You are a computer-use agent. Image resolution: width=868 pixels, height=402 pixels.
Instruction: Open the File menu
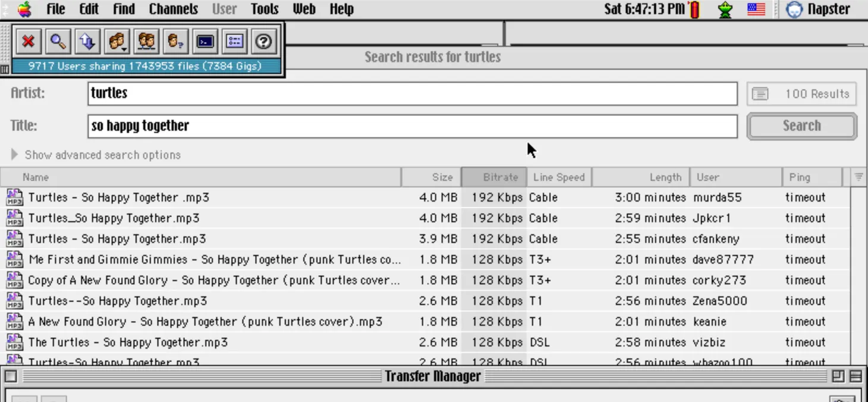coord(55,9)
